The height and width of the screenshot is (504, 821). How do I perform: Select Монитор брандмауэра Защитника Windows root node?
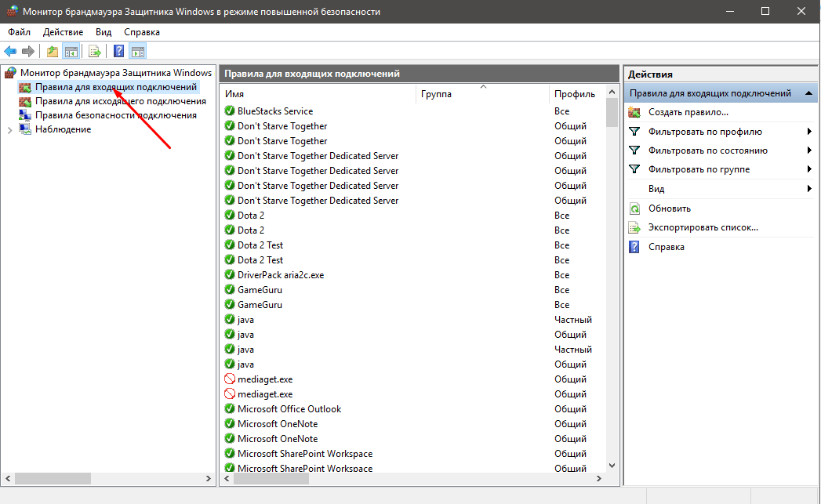pyautogui.click(x=116, y=73)
